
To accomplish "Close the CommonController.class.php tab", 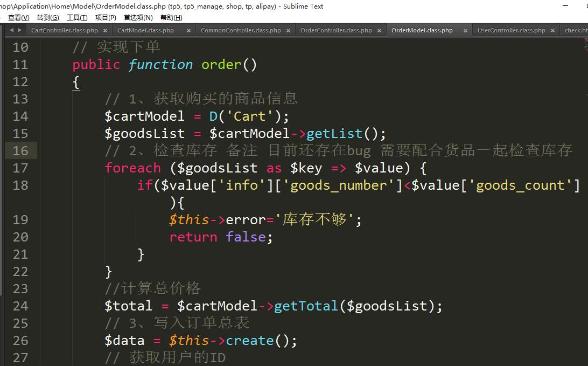I will [288, 31].
